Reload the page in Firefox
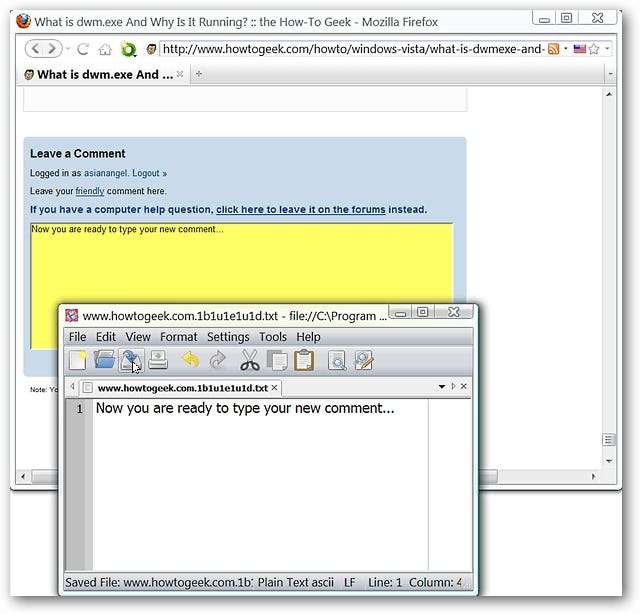The image size is (640, 614). click(83, 49)
